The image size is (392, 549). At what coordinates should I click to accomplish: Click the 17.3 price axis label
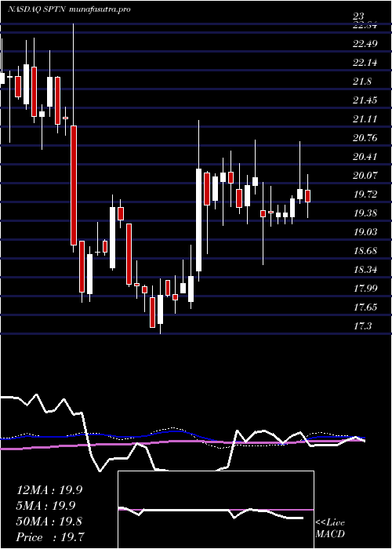point(362,326)
